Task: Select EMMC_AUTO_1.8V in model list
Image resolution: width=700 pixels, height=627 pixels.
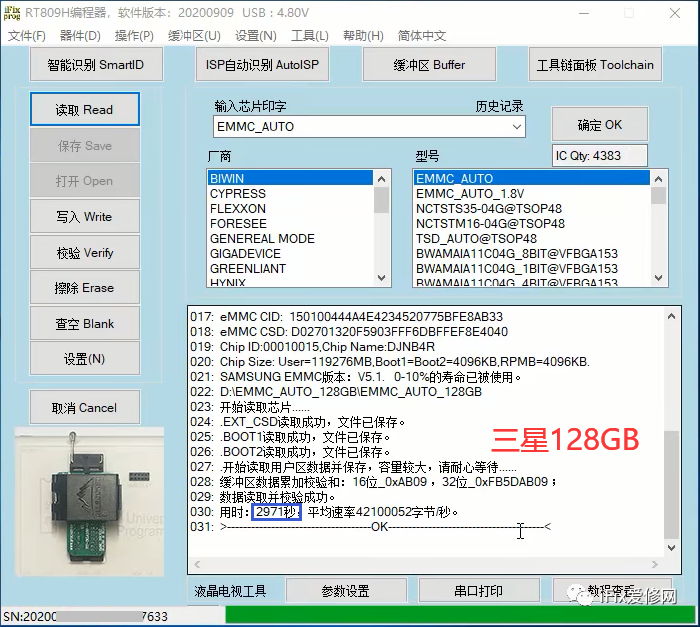Action: click(531, 193)
